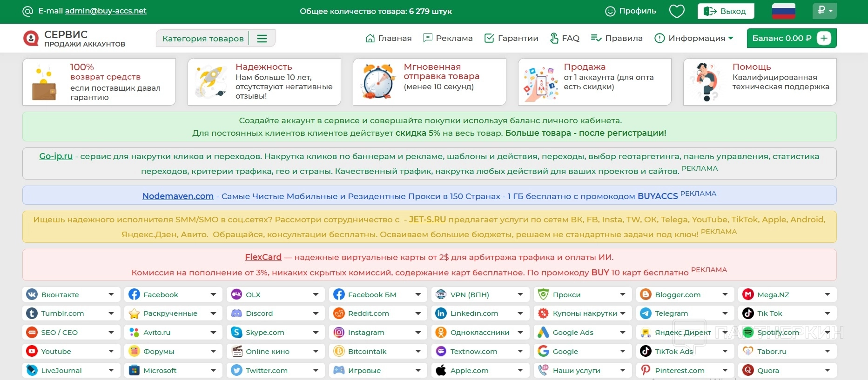
Task: Click the green plus balance top-up icon
Action: 824,38
